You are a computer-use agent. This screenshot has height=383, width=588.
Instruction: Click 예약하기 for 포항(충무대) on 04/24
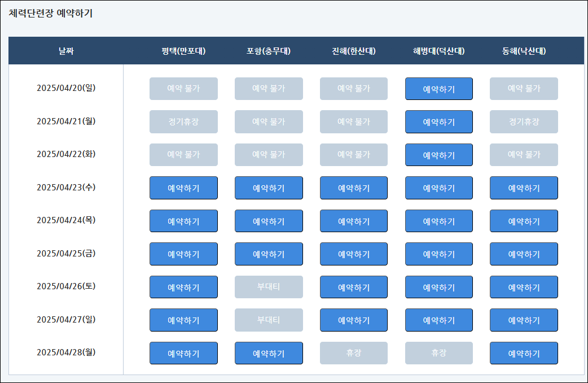pyautogui.click(x=269, y=221)
